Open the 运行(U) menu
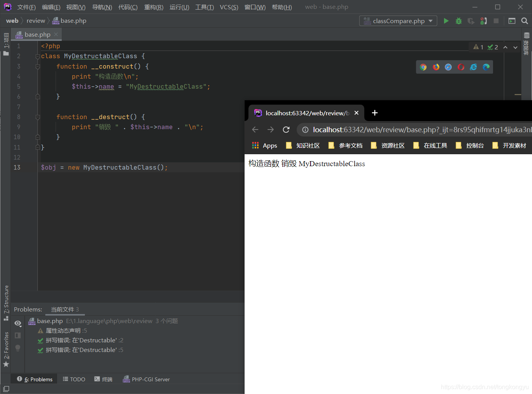The image size is (532, 394). [179, 7]
